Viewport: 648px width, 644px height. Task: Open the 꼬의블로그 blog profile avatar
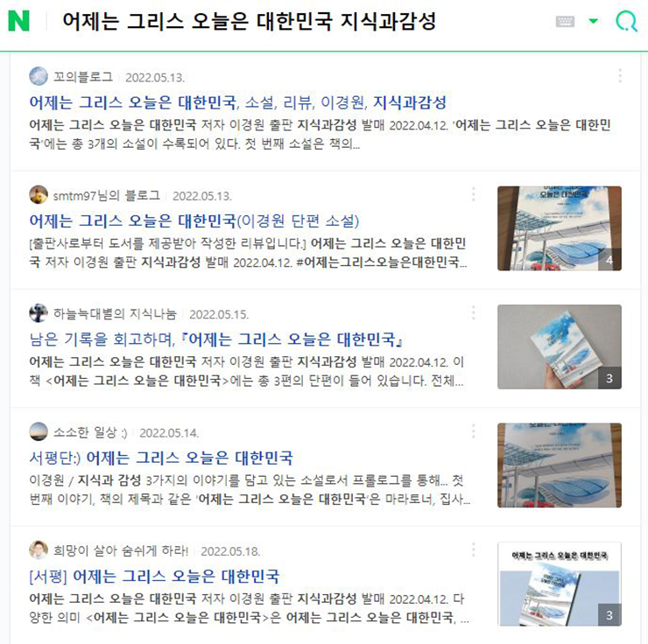click(x=39, y=76)
